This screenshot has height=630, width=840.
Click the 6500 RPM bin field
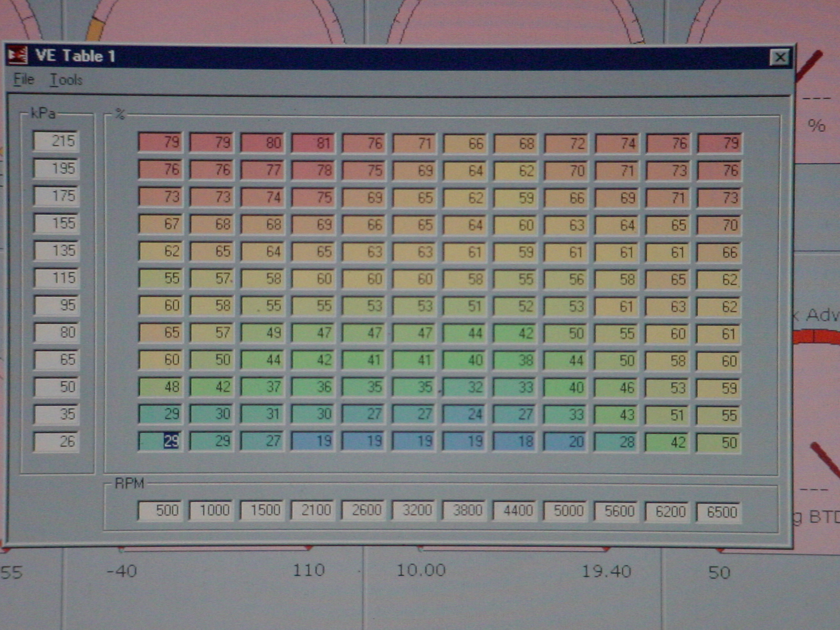718,512
